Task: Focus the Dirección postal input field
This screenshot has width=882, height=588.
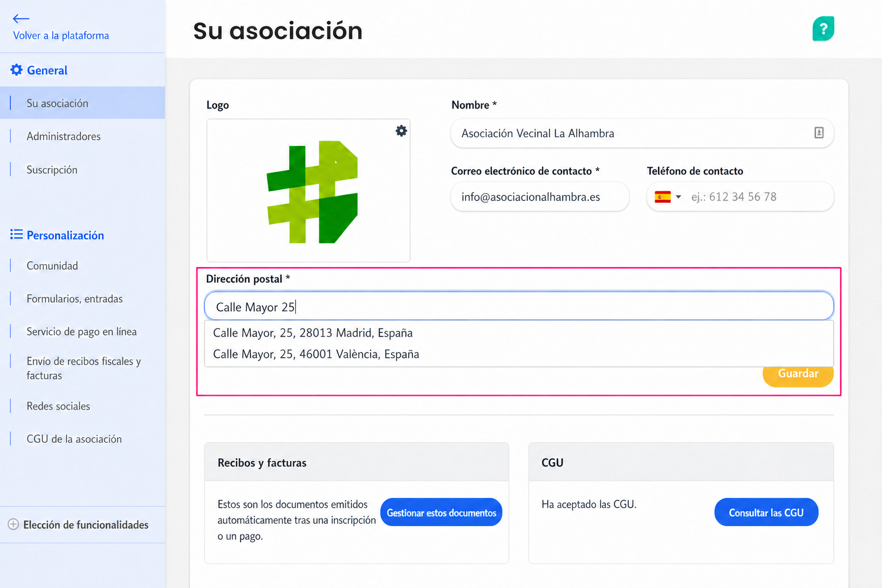Action: point(519,306)
